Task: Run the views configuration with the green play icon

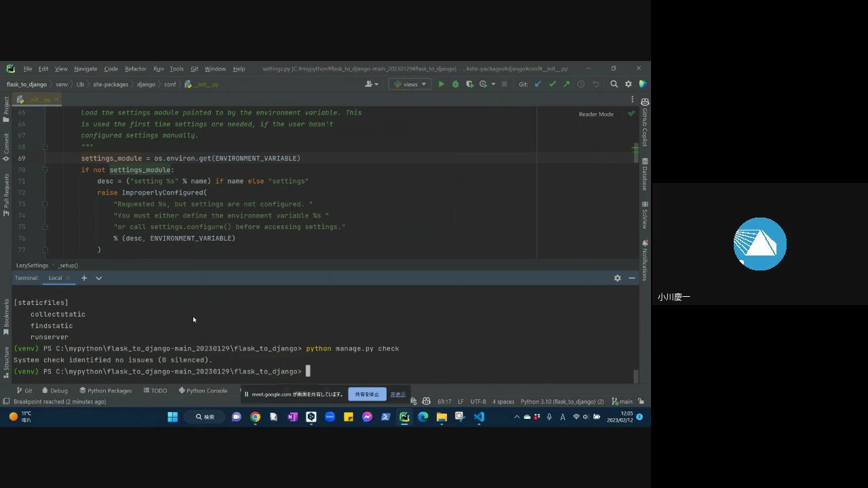Action: point(441,84)
